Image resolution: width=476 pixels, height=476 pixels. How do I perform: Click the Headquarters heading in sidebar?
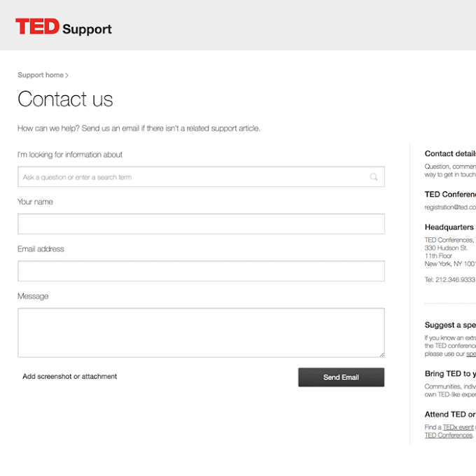pyautogui.click(x=449, y=227)
